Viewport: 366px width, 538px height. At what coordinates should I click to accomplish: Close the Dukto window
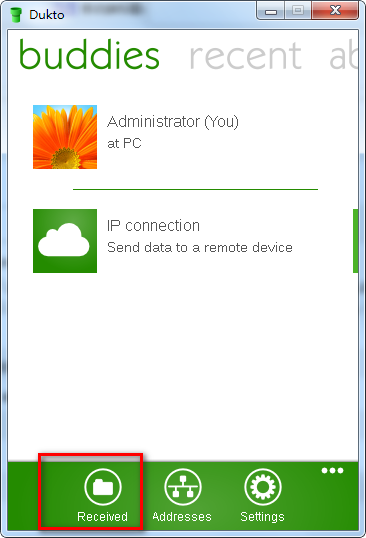point(335,11)
